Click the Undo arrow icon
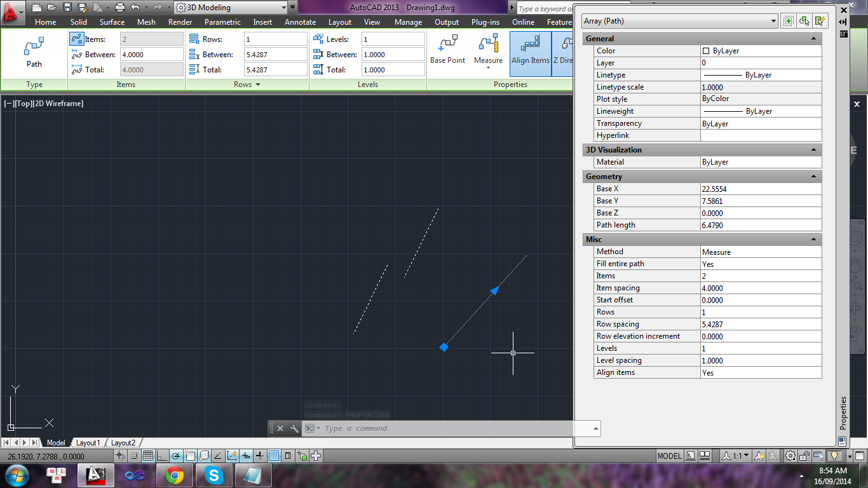This screenshot has height=488, width=868. 135,8
